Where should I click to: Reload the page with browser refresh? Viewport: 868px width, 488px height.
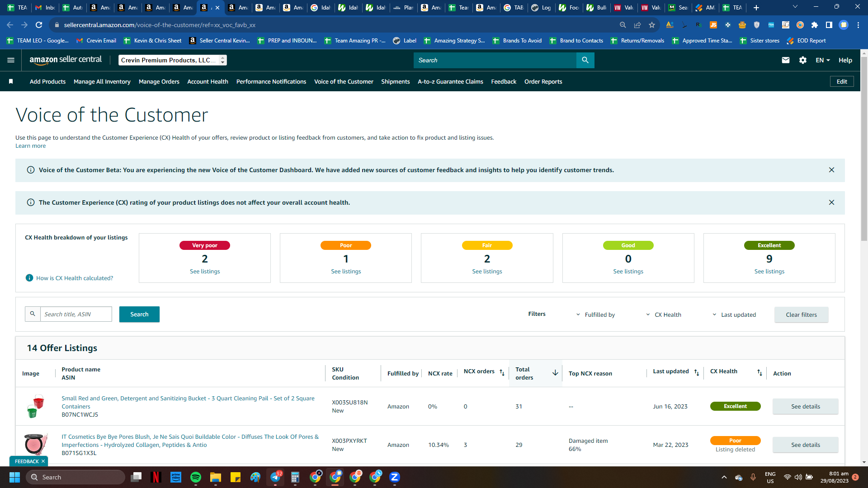pyautogui.click(x=39, y=25)
